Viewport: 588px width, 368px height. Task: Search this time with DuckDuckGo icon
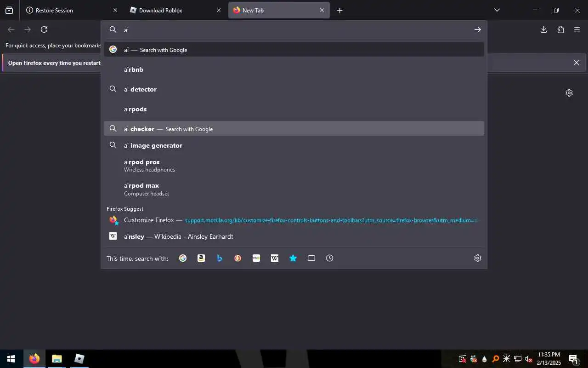(238, 258)
